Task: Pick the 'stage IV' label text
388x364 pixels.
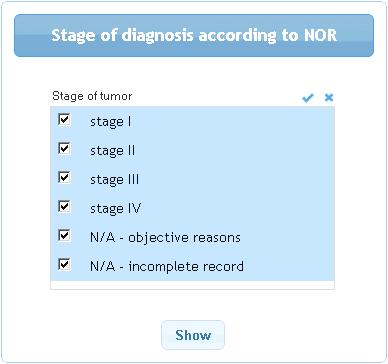Action: click(x=115, y=209)
